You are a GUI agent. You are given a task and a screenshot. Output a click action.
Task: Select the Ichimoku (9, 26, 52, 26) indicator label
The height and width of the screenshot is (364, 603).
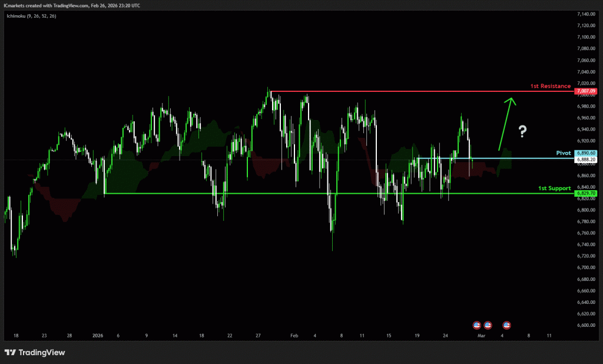tap(30, 15)
